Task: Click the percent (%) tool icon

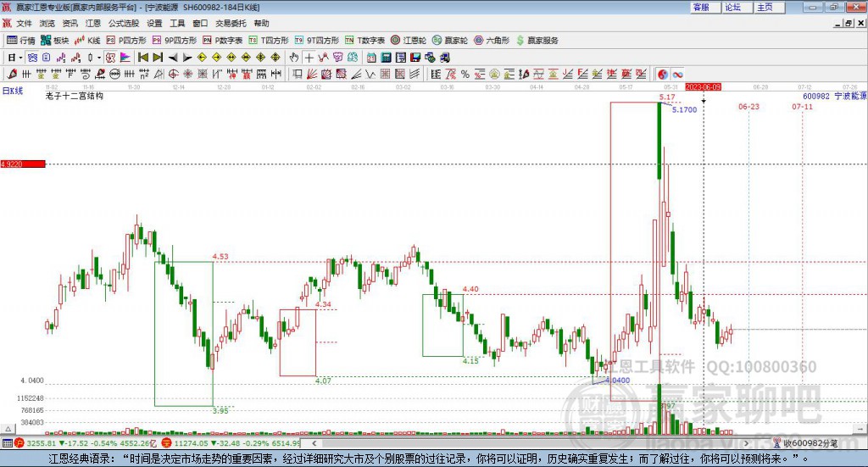Action: pos(465,74)
